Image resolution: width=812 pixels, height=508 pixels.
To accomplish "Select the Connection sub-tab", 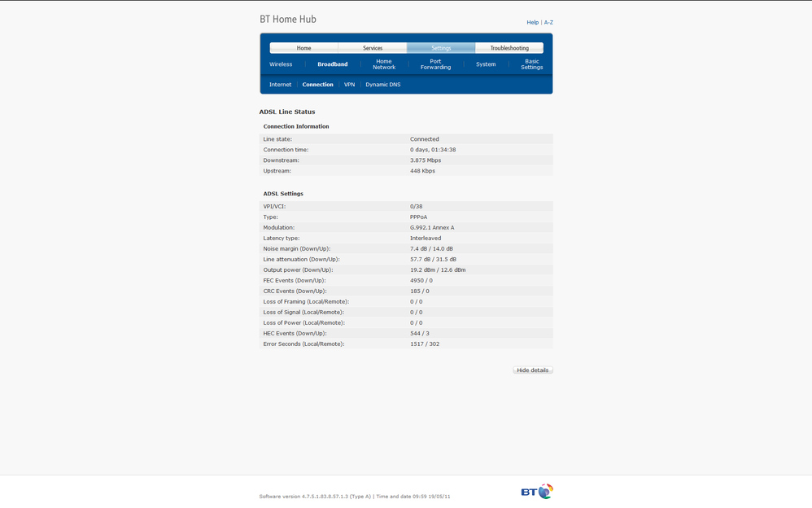I will point(317,85).
